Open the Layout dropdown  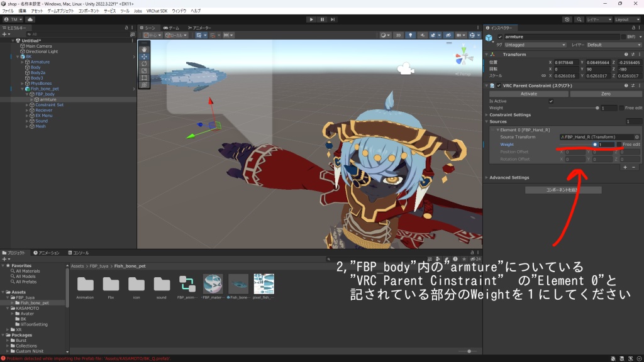click(627, 19)
